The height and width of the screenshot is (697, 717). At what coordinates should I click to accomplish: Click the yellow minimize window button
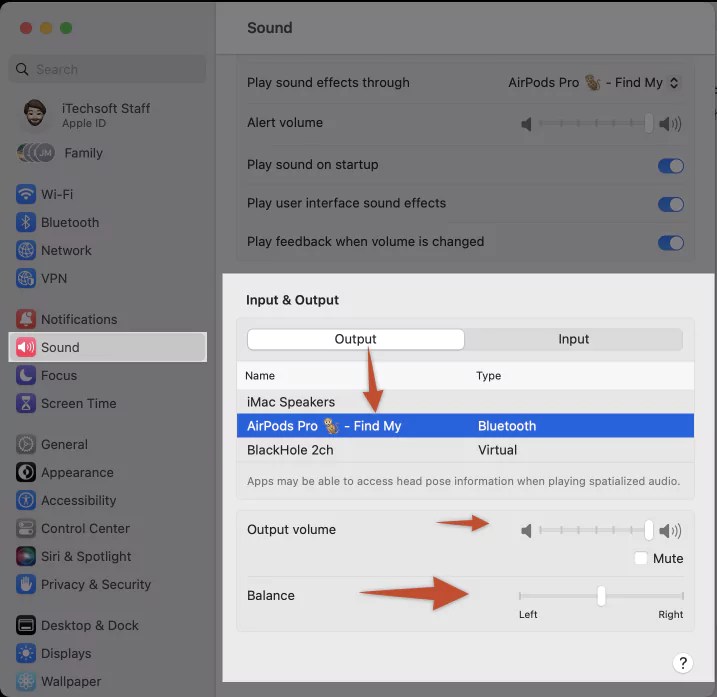point(46,28)
